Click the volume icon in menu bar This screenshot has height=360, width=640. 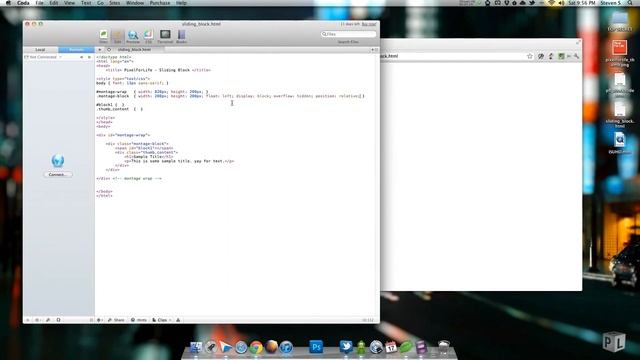562,3
